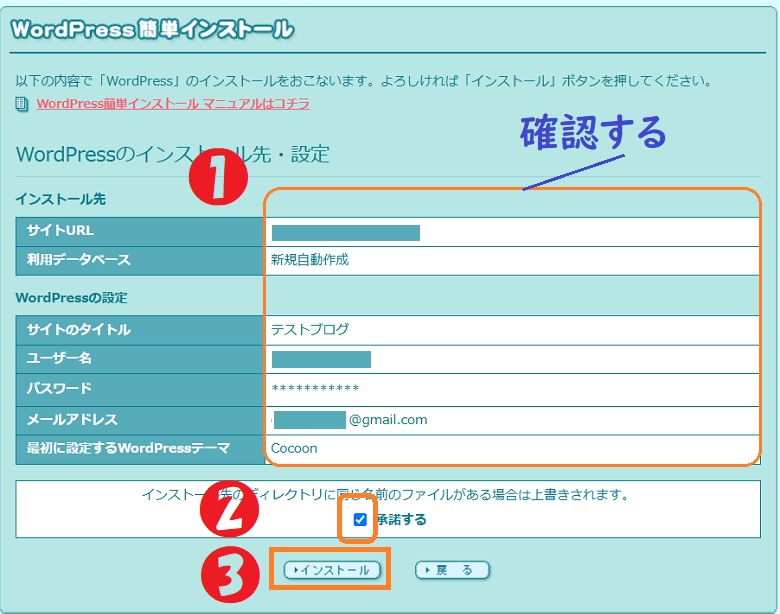The width and height of the screenshot is (780, 614).
Task: Click the 戻る button
Action: (452, 570)
